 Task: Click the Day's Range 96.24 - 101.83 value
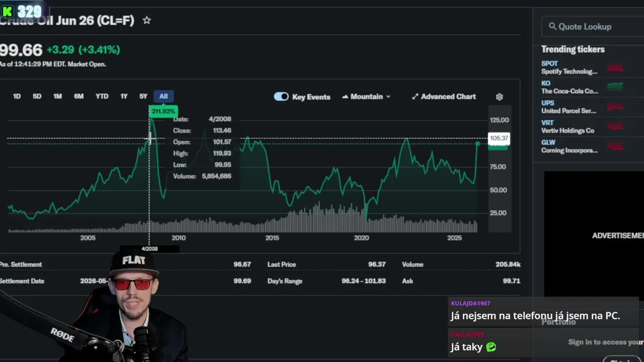point(363,281)
